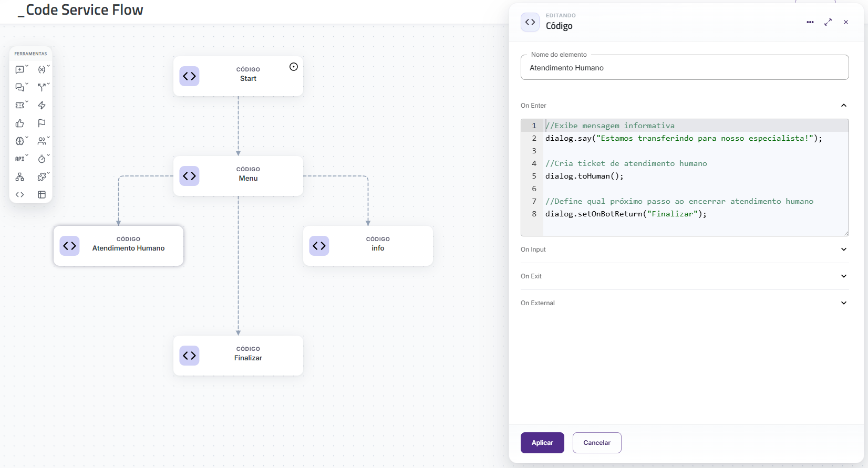Select the Atendimento Humano node label

pos(128,248)
